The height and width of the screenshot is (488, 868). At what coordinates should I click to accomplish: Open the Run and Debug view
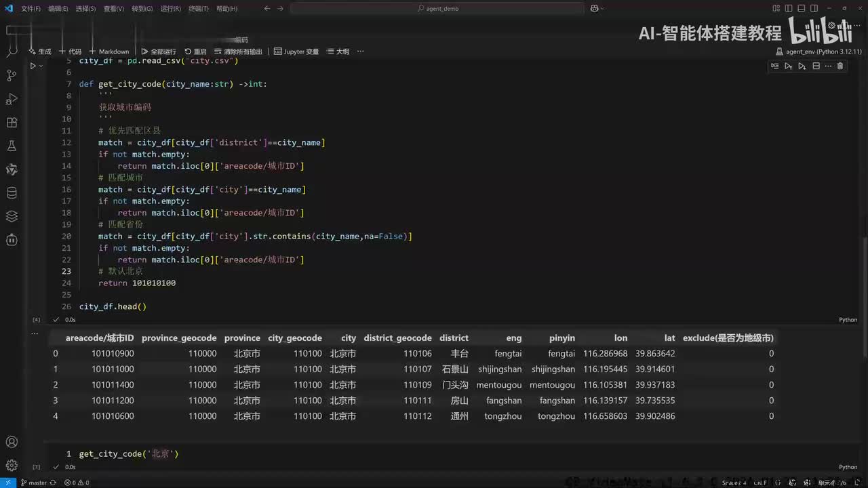(x=12, y=99)
